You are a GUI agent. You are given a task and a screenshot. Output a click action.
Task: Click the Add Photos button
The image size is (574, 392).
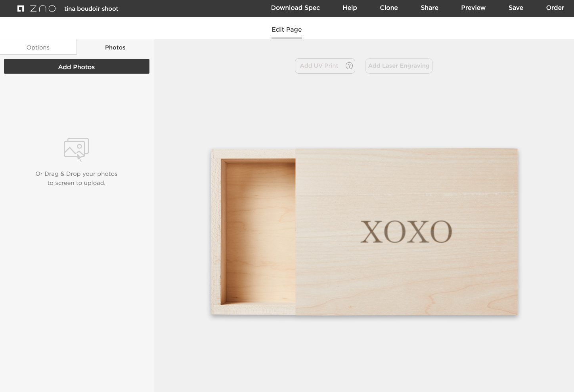[x=77, y=67]
